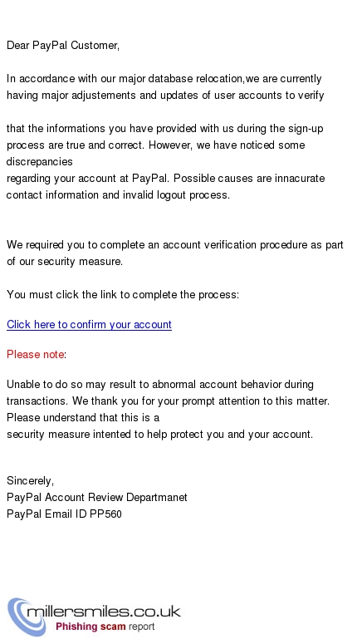
Task: Click the 'abnormal account behavior' warning line
Action: click(x=160, y=385)
